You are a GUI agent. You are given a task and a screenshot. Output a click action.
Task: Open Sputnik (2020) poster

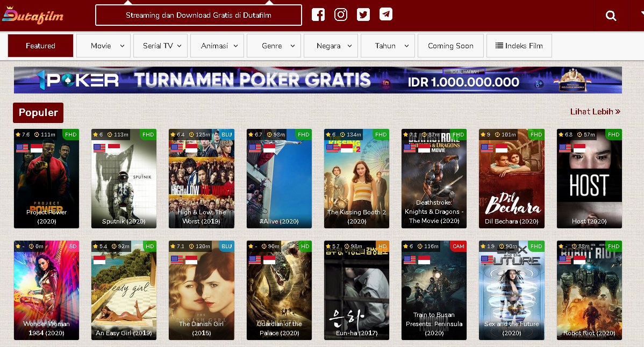[124, 178]
